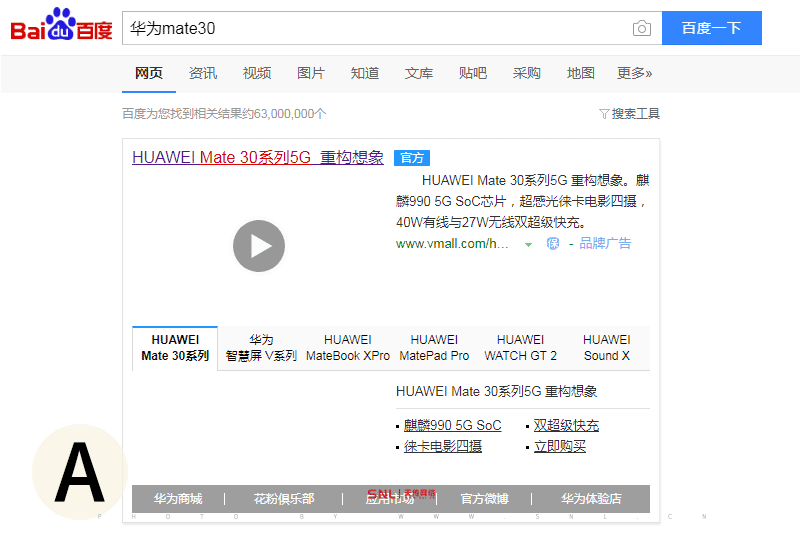Screen dimensions: 800x533
Task: Expand the 更多 menu
Action: click(634, 73)
